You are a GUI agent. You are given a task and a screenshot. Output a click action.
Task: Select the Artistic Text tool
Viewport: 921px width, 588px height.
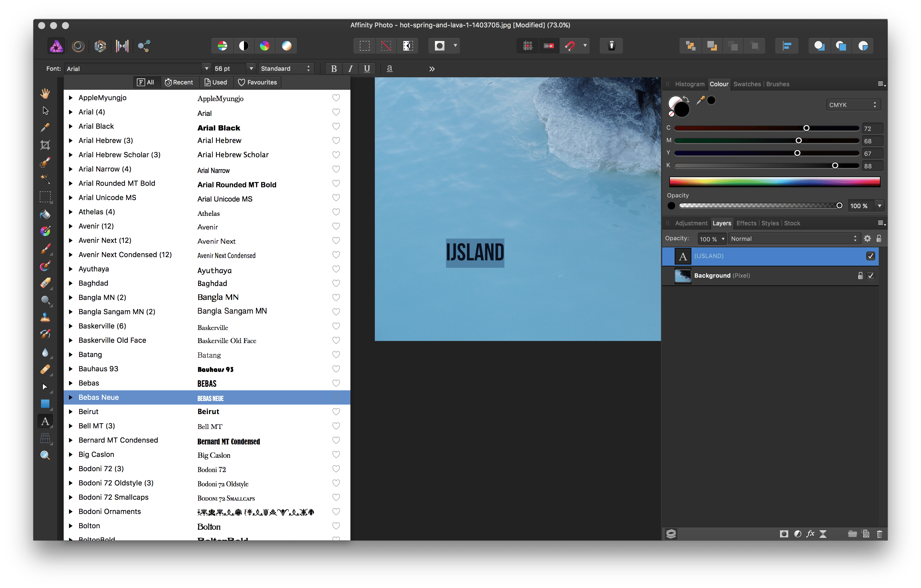[45, 421]
